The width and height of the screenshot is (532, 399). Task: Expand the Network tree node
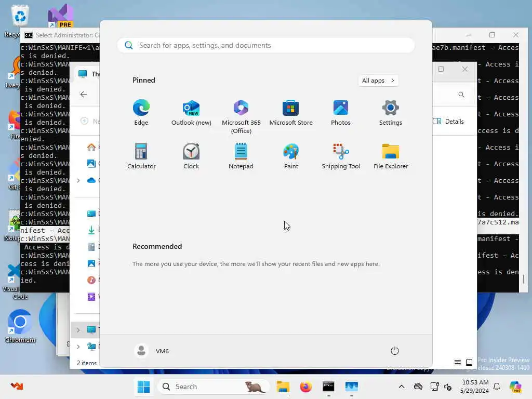78,347
